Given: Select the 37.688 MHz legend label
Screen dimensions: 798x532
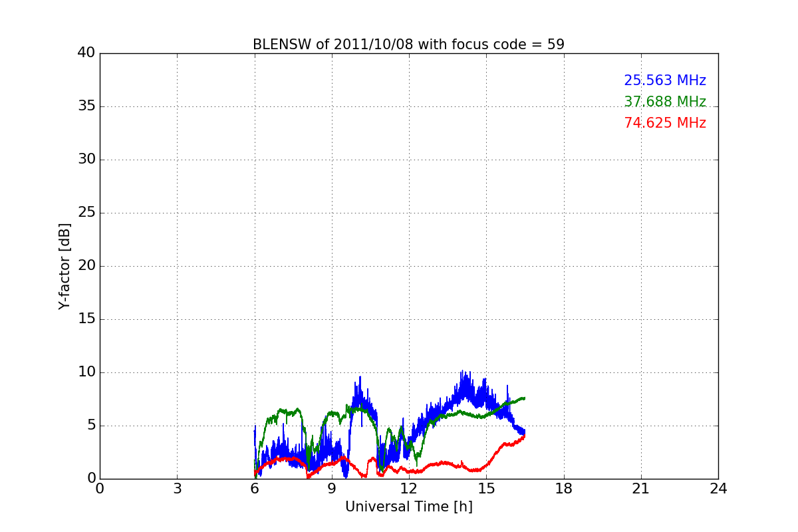Looking at the screenshot, I should click(x=665, y=102).
